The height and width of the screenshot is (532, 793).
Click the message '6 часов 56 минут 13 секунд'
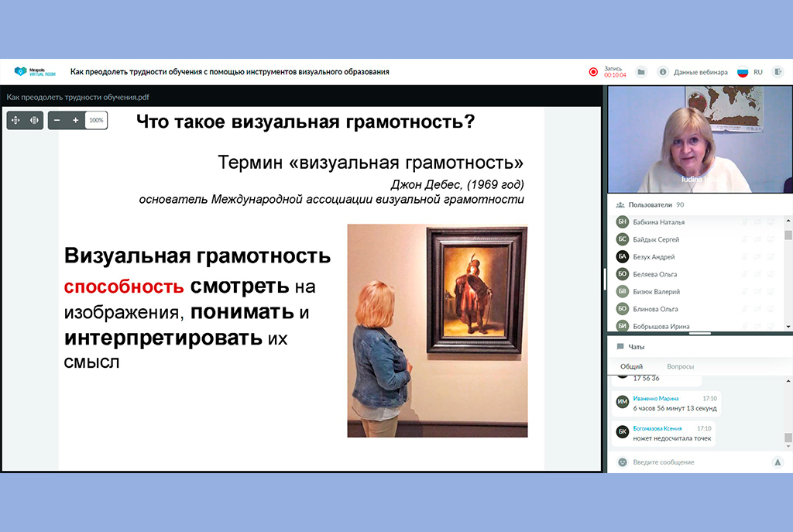click(675, 408)
